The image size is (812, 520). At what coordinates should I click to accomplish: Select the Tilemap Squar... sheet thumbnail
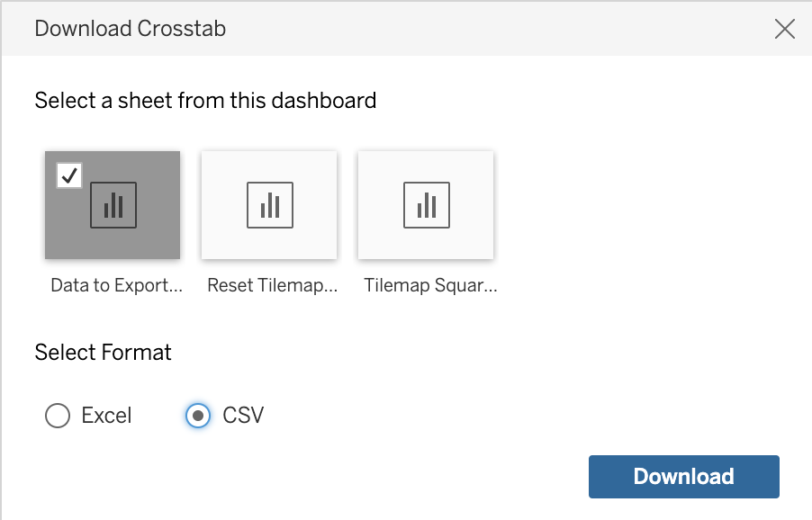point(426,205)
